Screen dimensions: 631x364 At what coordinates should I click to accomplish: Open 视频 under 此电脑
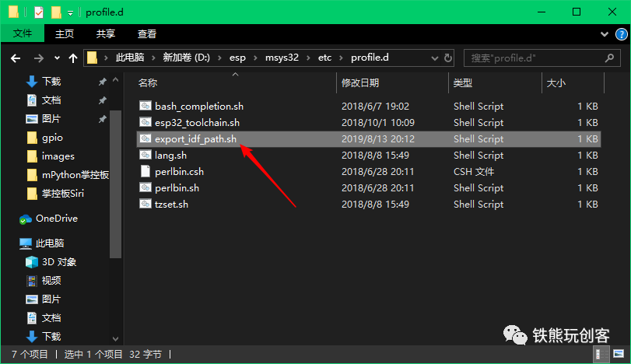coord(51,280)
